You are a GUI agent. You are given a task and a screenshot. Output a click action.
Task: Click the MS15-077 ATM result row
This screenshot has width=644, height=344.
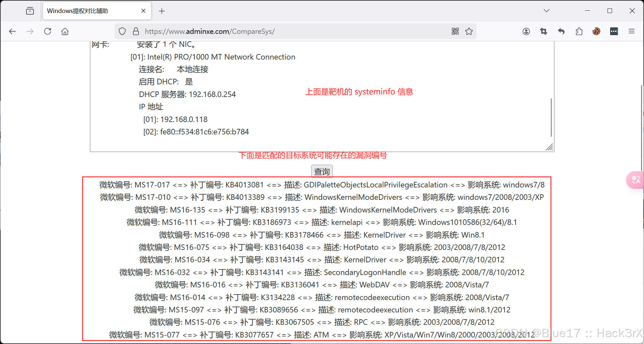coord(322,335)
